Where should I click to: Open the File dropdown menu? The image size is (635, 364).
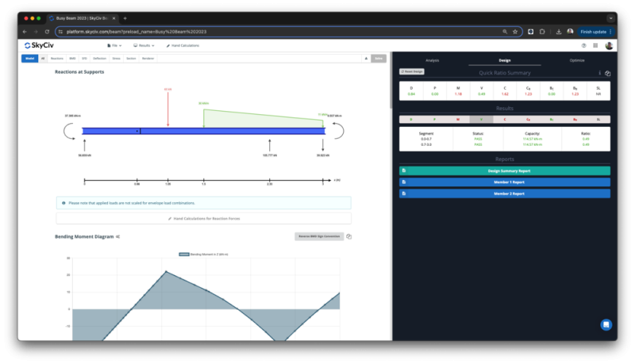pyautogui.click(x=114, y=46)
